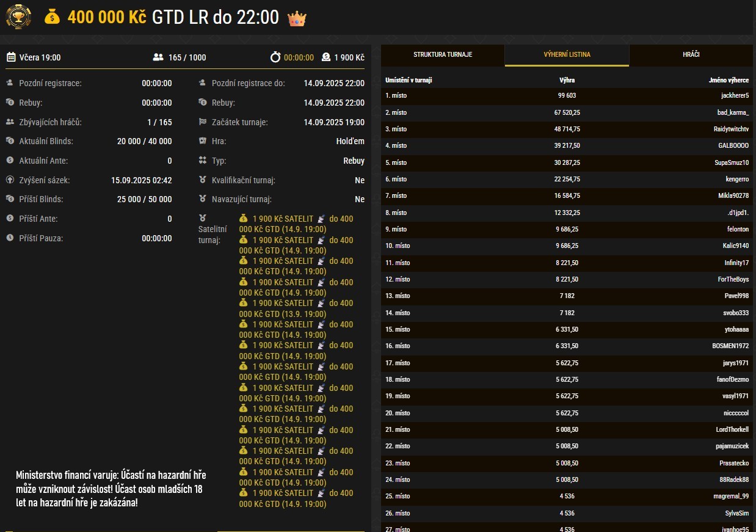Screen dimensions: 756x532
Task: Click the clock icon beside Příští Pauza
Action: (10, 238)
